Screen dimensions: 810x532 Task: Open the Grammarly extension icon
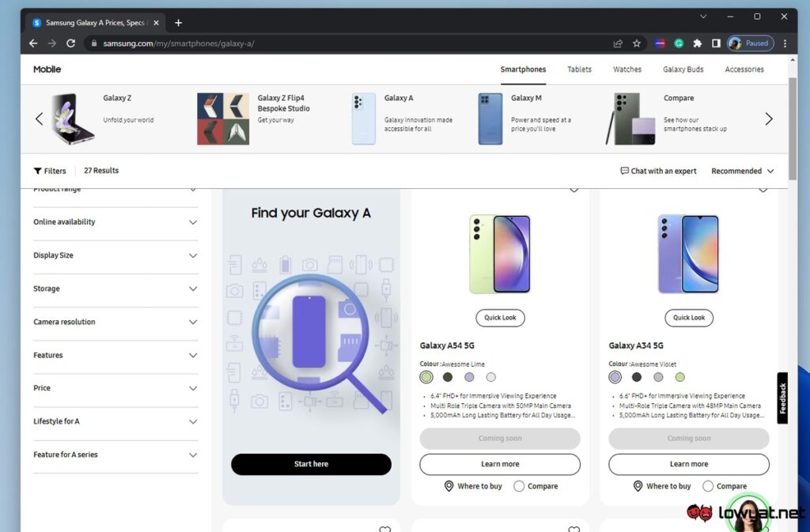(679, 43)
